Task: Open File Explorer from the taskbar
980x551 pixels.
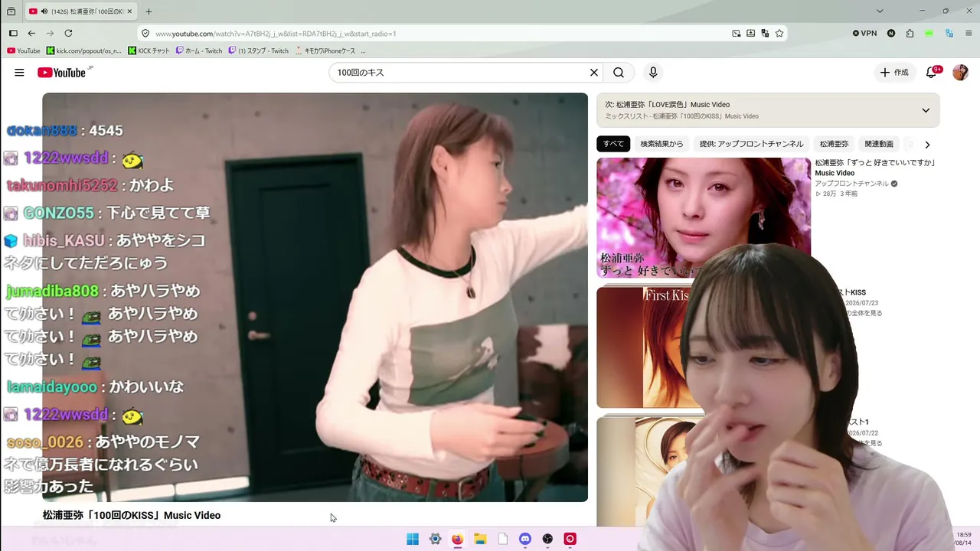Action: pyautogui.click(x=480, y=539)
